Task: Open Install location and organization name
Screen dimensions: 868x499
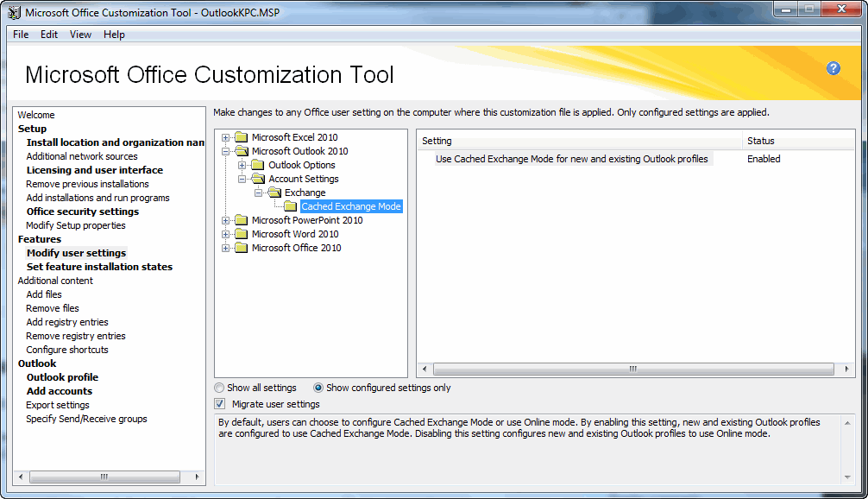Action: 115,142
